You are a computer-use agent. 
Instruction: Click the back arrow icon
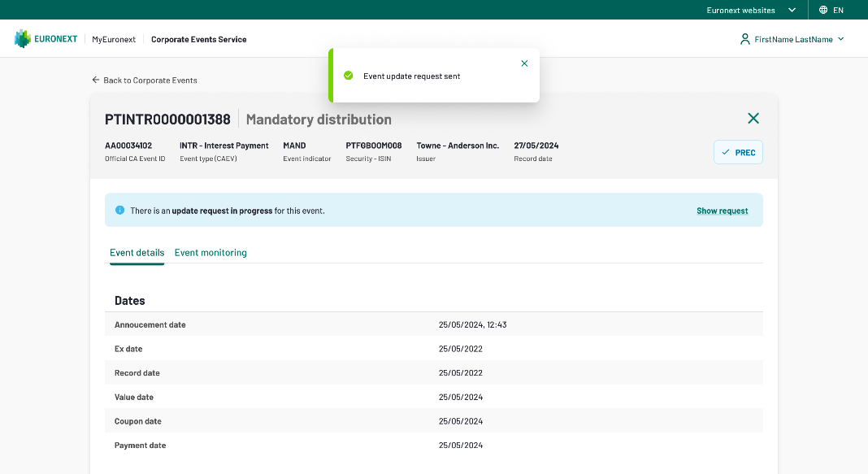[96, 80]
